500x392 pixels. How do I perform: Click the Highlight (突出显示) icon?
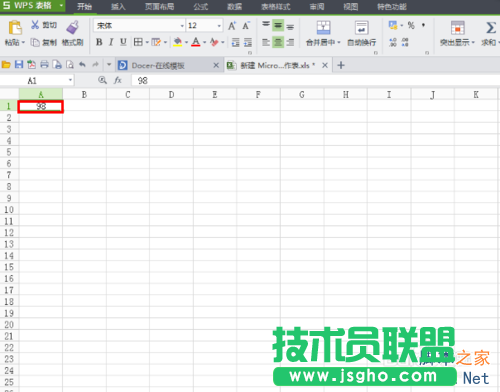point(458,27)
